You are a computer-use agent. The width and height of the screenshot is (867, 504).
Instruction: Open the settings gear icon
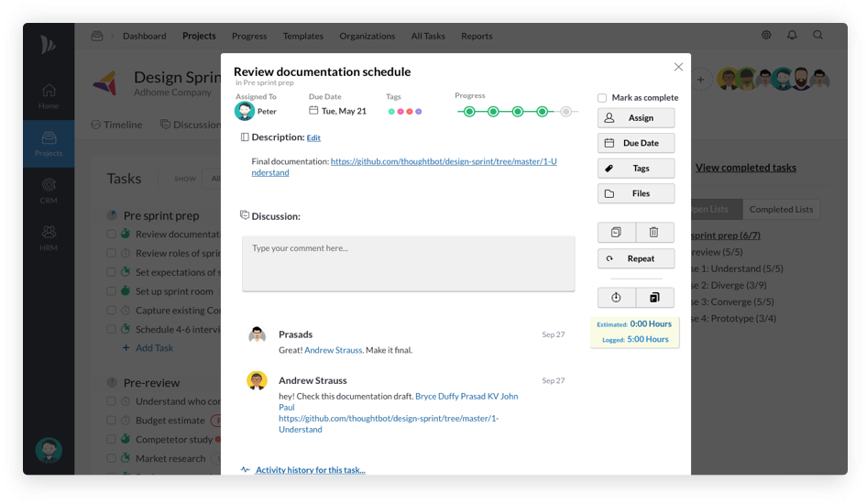click(x=766, y=35)
